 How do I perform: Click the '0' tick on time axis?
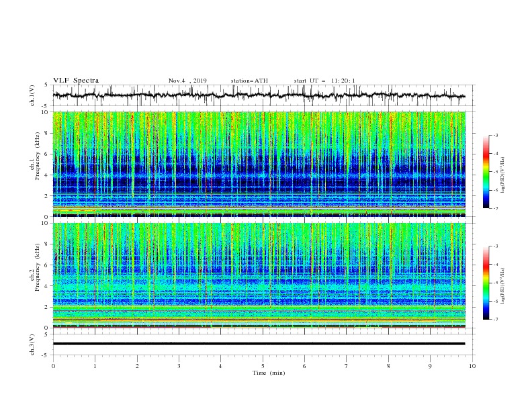pos(53,366)
